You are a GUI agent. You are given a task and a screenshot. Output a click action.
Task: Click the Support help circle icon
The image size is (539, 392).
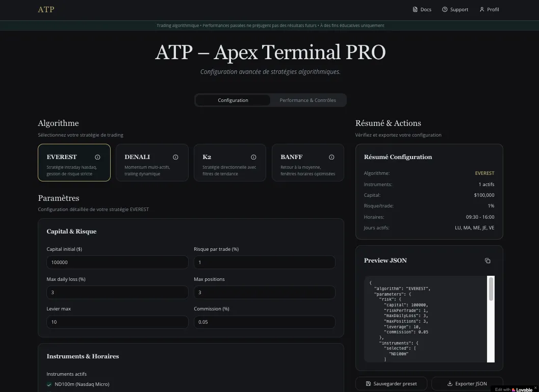(x=445, y=9)
